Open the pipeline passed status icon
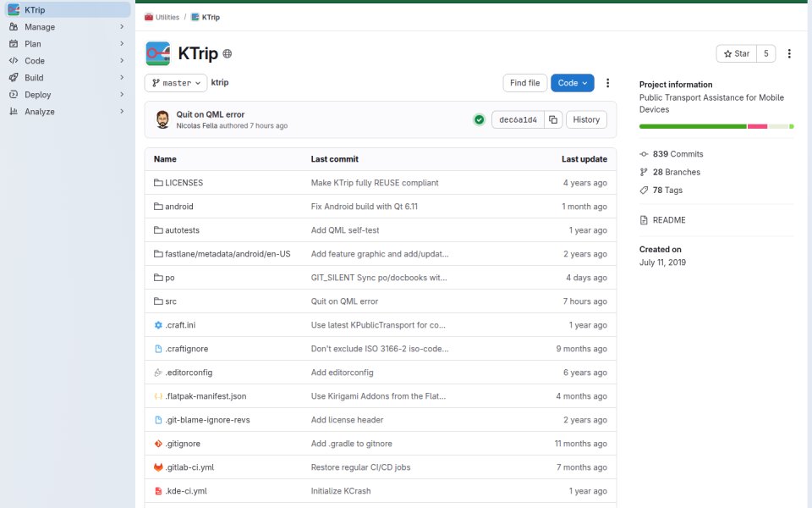Screen dimensions: 812x508 point(479,119)
